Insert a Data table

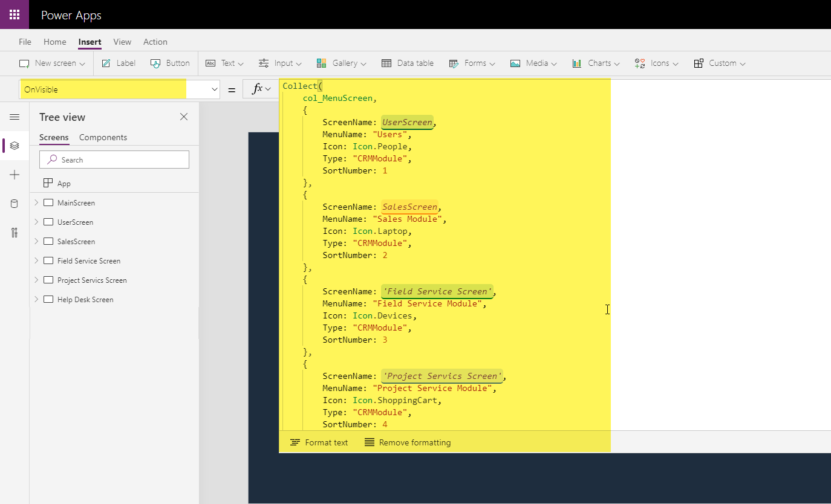[x=408, y=63]
